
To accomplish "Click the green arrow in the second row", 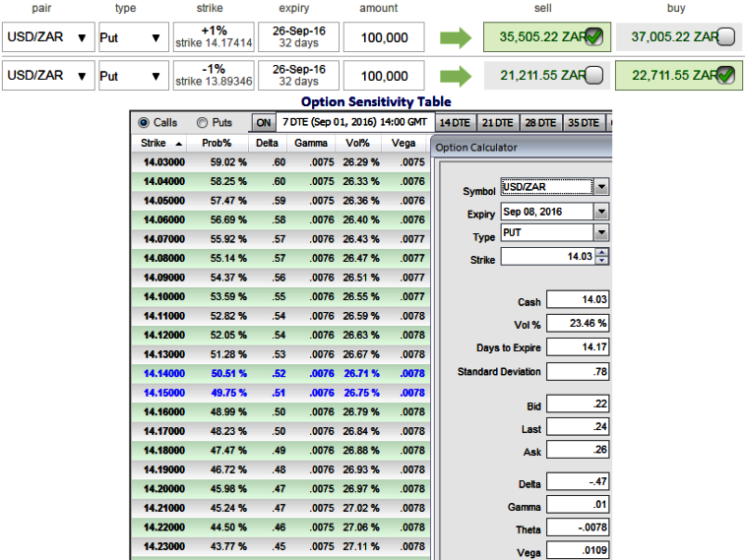I will pyautogui.click(x=455, y=76).
